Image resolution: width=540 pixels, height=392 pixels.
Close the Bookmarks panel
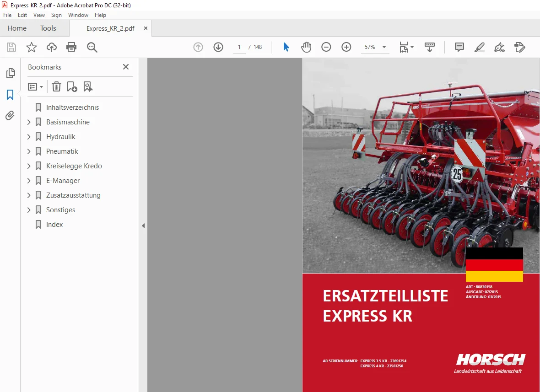tap(126, 67)
